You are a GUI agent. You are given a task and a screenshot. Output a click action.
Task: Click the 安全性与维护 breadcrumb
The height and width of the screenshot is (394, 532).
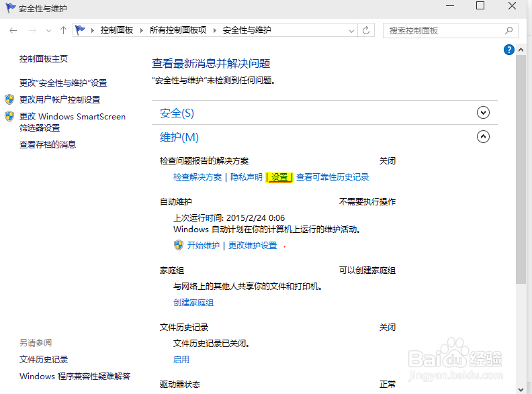pyautogui.click(x=247, y=30)
